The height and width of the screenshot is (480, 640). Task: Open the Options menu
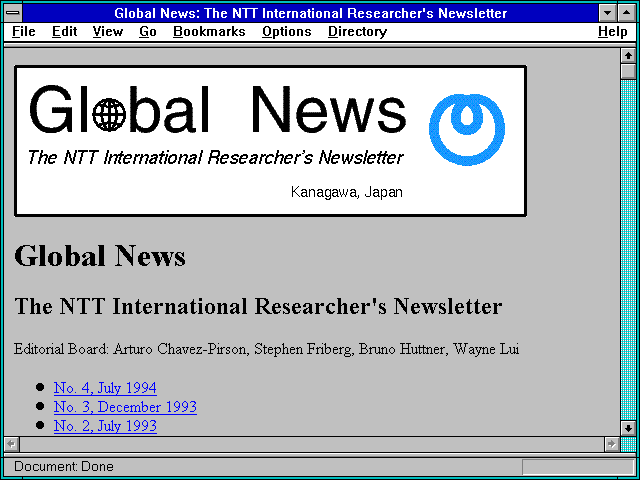[x=287, y=32]
